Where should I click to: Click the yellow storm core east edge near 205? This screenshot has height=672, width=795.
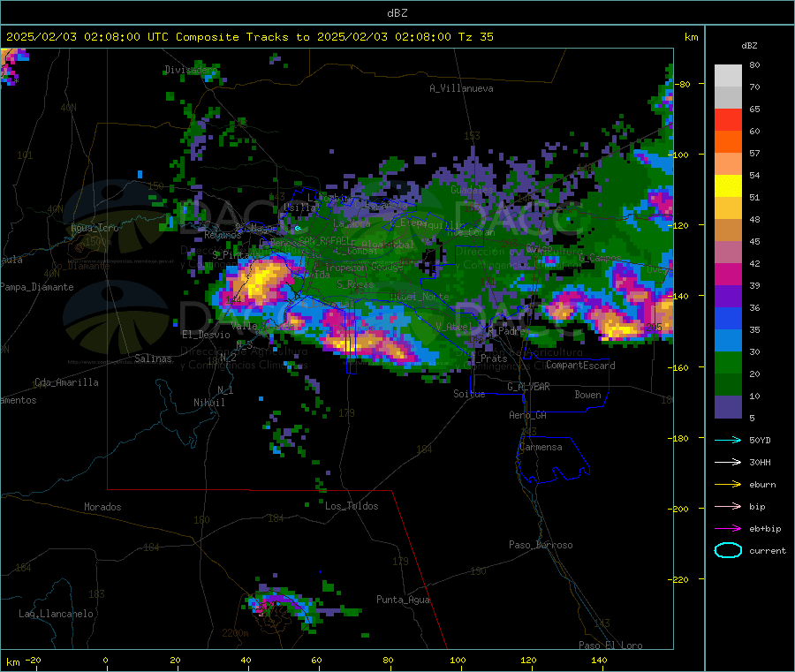click(x=619, y=328)
